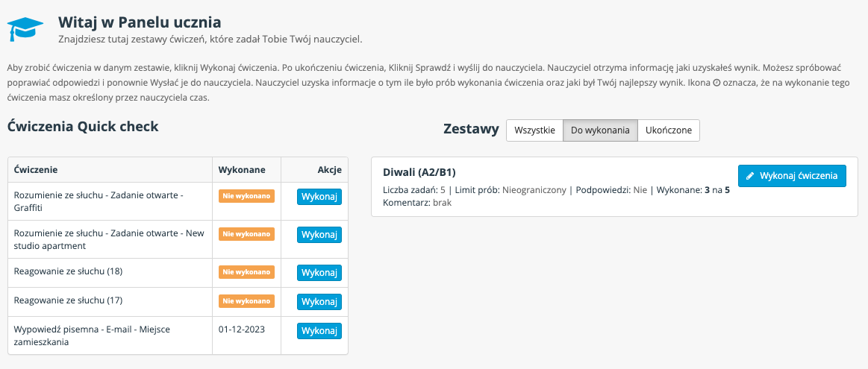Click Nie wykonano badge in Graffiti row
Image resolution: width=868 pixels, height=369 pixels.
pos(246,196)
